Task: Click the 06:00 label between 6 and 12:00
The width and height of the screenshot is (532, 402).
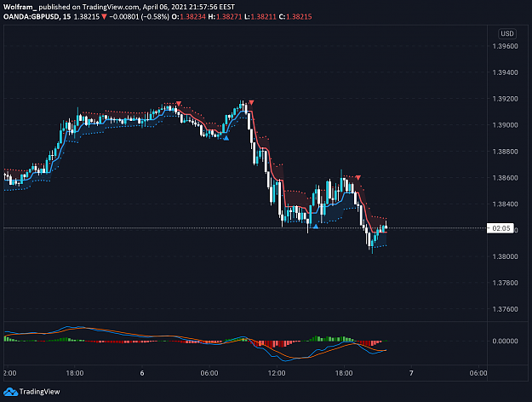Action: (209, 373)
